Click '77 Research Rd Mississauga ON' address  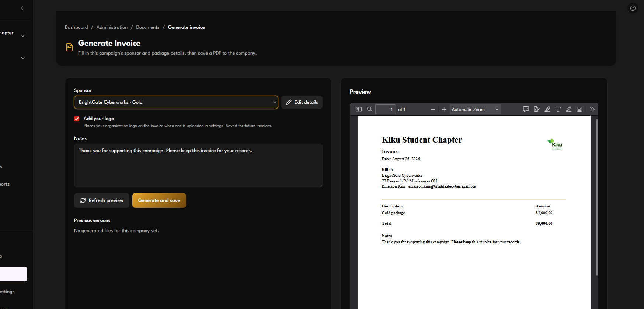pos(410,181)
